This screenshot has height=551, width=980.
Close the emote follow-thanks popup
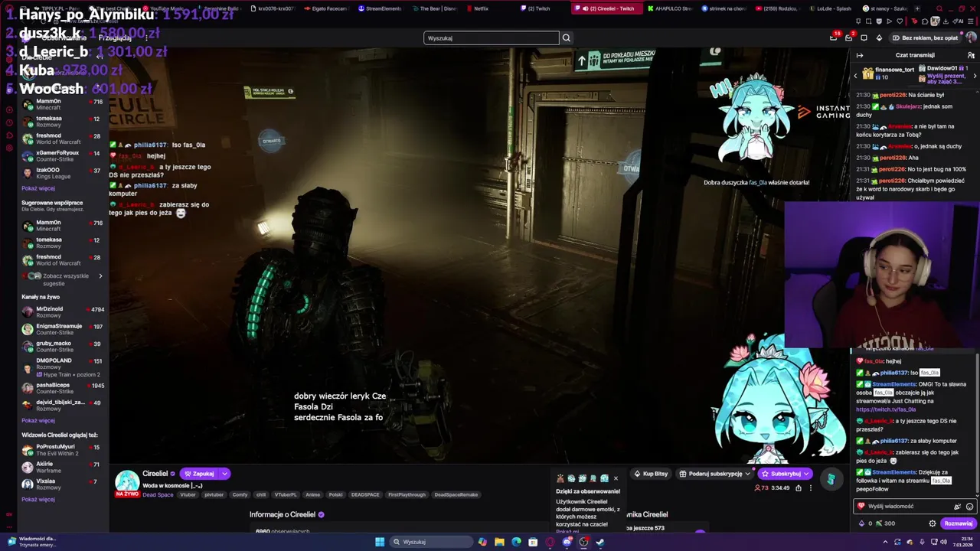(616, 478)
